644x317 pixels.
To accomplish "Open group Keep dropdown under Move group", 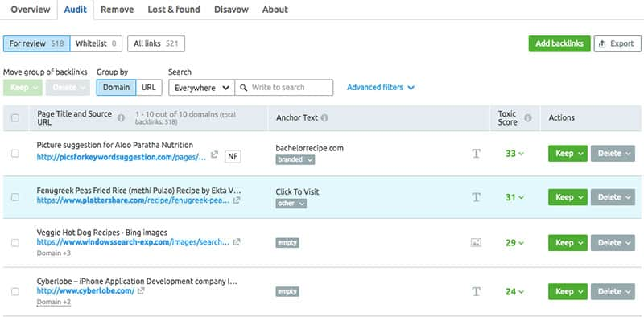I will [x=23, y=88].
